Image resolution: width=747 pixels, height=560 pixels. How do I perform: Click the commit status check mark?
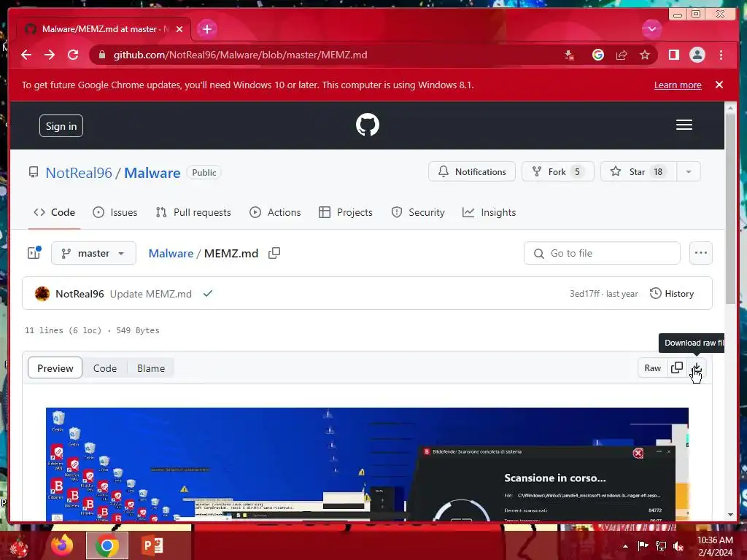pyautogui.click(x=208, y=293)
